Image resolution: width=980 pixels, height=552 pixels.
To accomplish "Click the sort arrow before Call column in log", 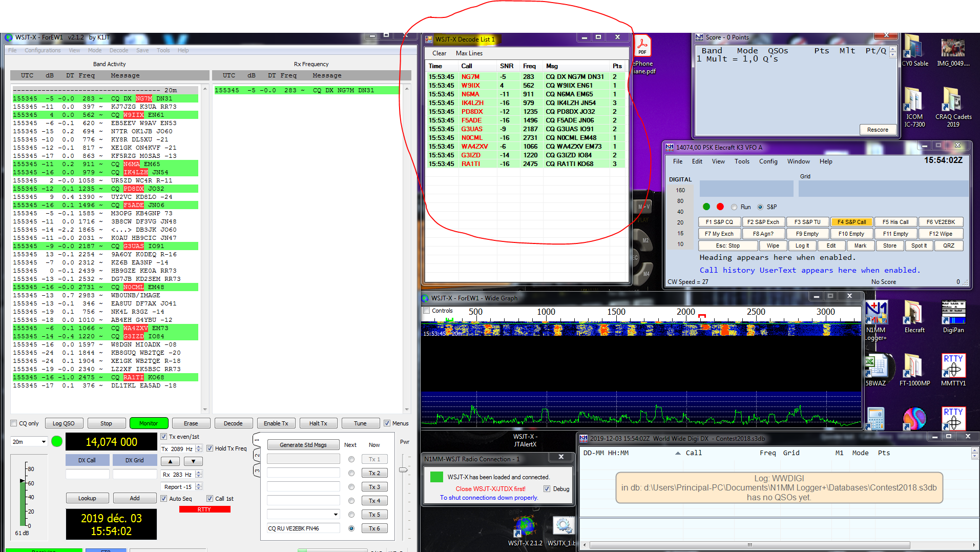I will coord(677,453).
